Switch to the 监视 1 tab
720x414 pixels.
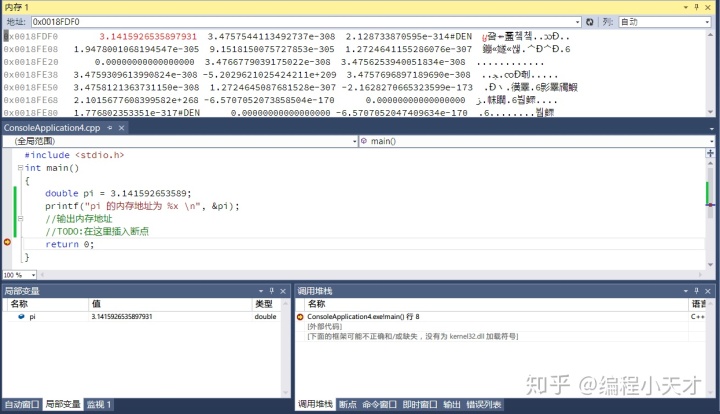click(x=99, y=404)
